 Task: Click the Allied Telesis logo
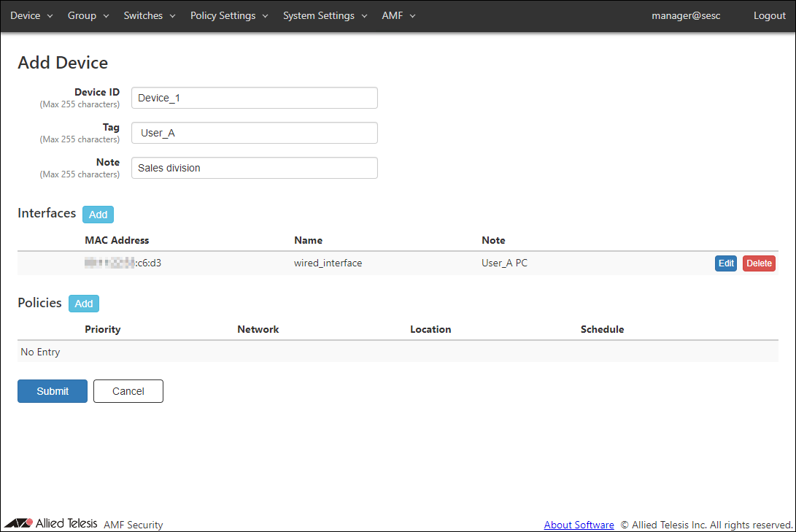[x=51, y=524]
